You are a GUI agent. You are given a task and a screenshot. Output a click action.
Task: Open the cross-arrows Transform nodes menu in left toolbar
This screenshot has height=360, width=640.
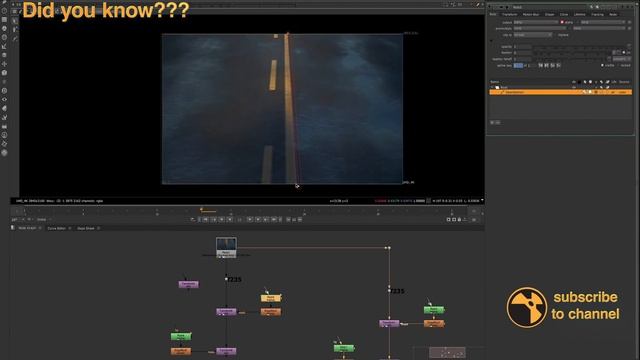4,64
